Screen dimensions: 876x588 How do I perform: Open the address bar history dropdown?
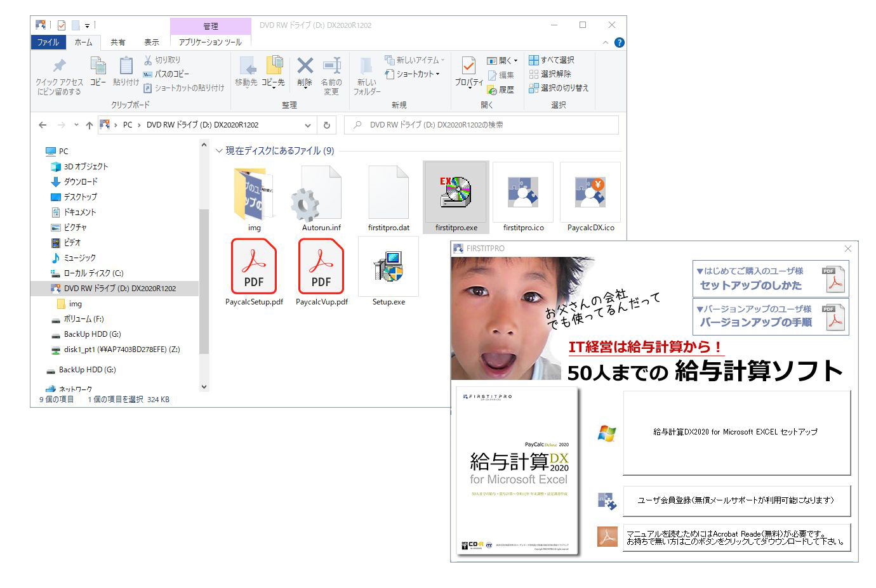[307, 125]
